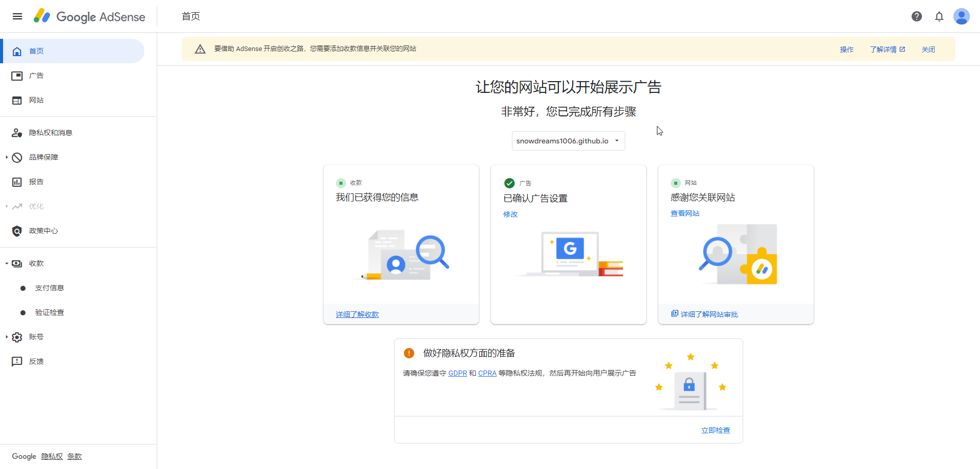
Task: Click the GDPR link
Action: 457,373
